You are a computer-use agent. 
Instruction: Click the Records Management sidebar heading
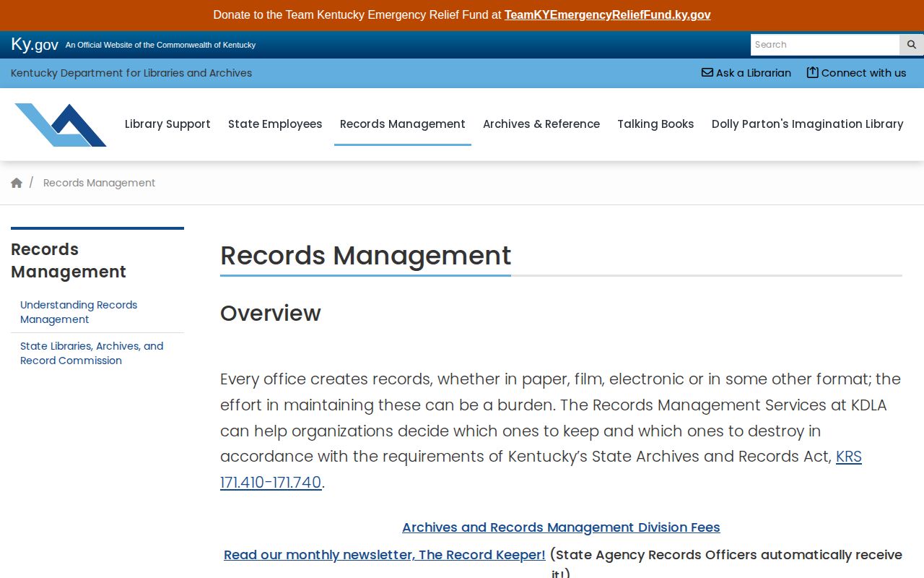(x=69, y=260)
